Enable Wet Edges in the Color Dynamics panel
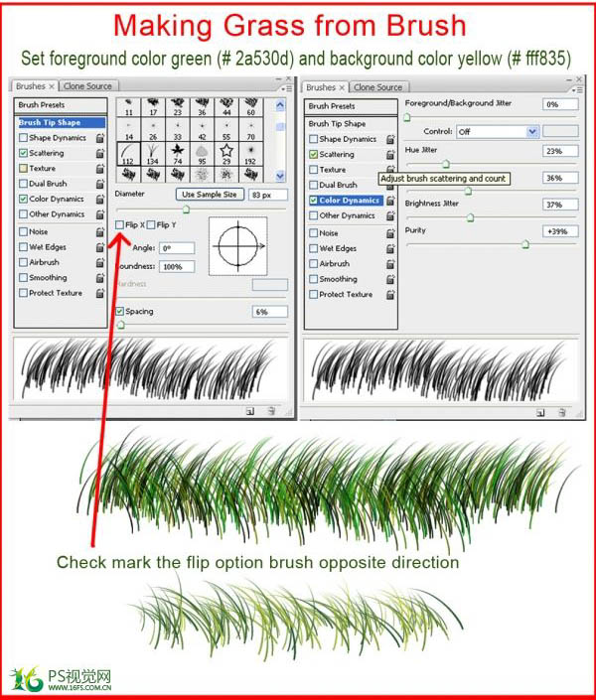Screen dimensions: 596x700 pyautogui.click(x=314, y=248)
